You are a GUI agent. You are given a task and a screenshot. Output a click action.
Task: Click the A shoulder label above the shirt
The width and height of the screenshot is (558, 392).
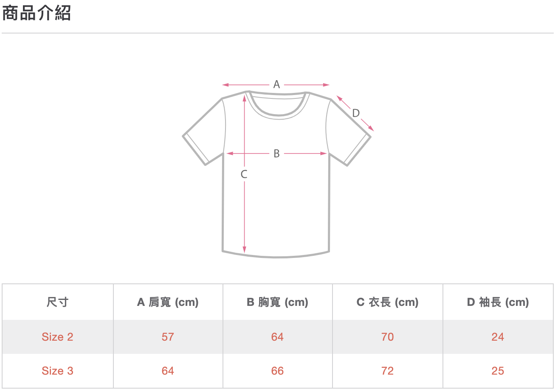(276, 84)
